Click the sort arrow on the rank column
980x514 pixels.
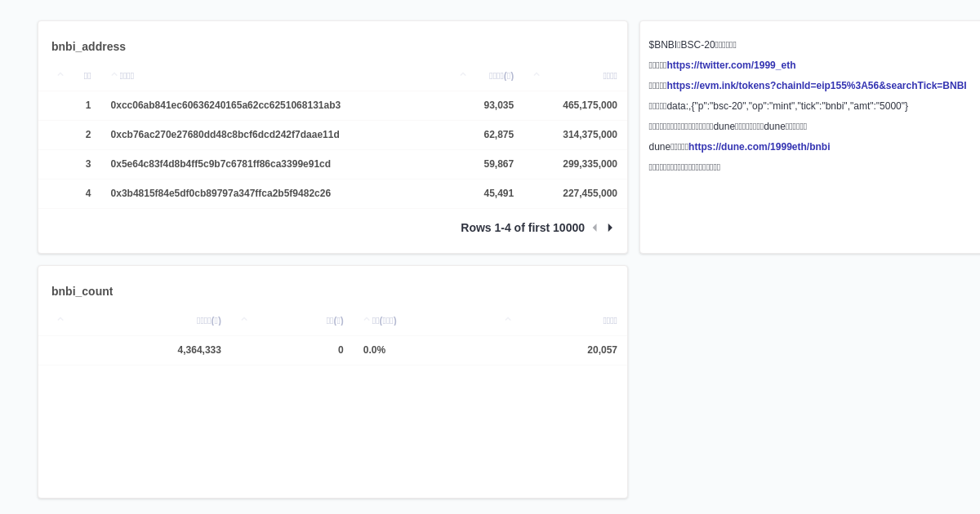pyautogui.click(x=60, y=74)
